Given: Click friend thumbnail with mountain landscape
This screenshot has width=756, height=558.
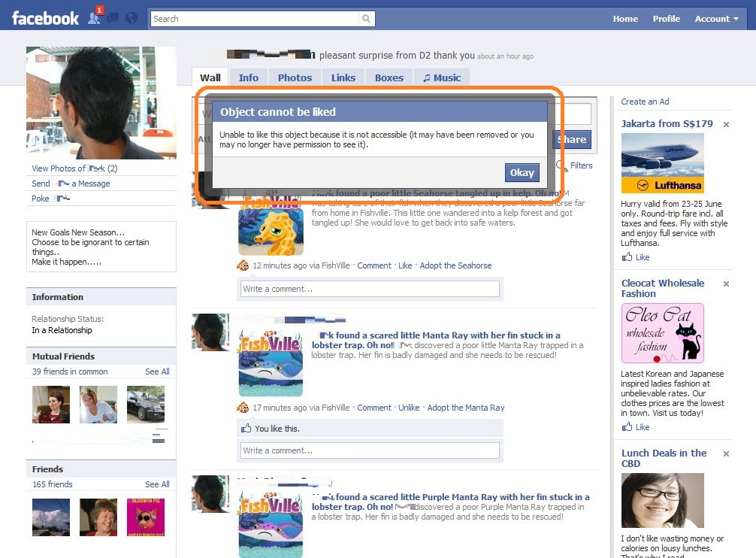Looking at the screenshot, I should pos(51,517).
